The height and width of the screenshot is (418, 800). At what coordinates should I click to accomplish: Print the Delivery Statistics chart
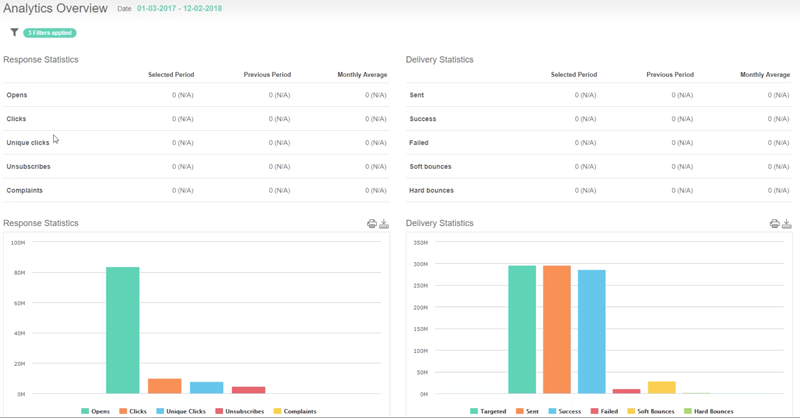774,224
